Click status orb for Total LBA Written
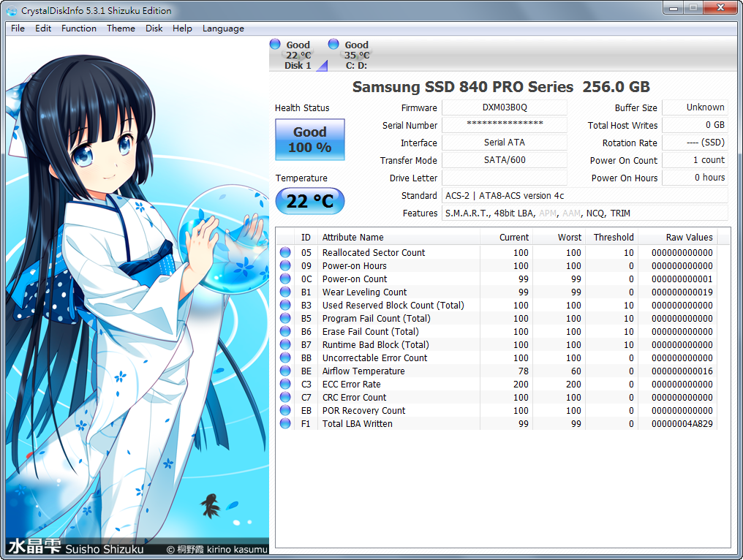 coord(285,423)
